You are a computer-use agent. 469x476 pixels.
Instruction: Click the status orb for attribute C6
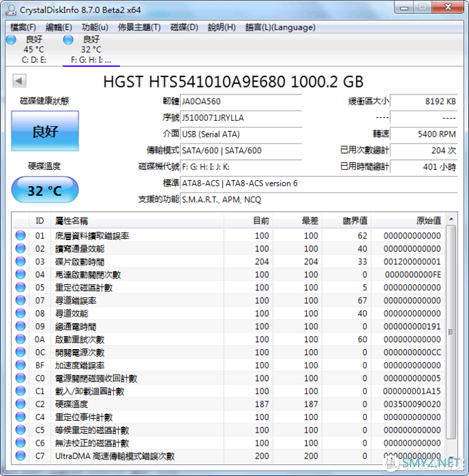pos(21,443)
